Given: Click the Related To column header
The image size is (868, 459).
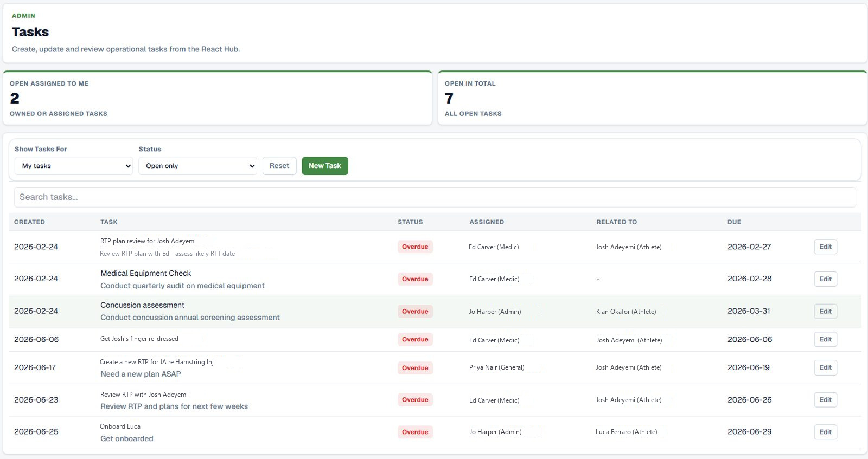Looking at the screenshot, I should point(616,222).
